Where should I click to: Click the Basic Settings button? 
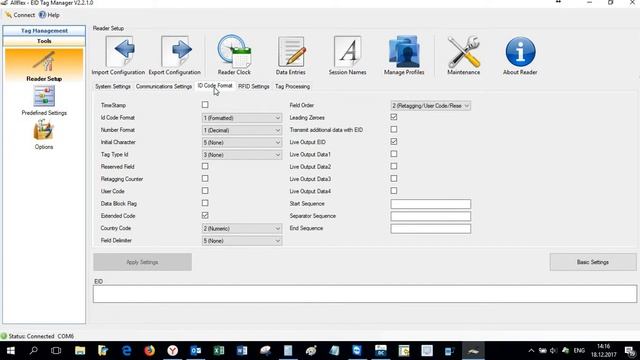point(593,262)
